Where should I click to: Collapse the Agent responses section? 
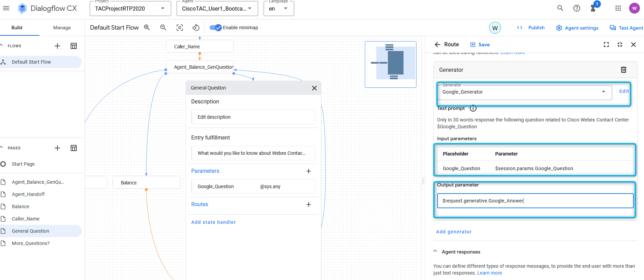coord(435,251)
